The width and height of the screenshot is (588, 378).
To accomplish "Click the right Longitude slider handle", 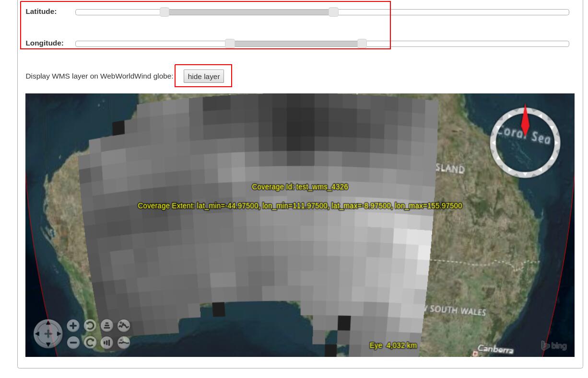I will [362, 44].
